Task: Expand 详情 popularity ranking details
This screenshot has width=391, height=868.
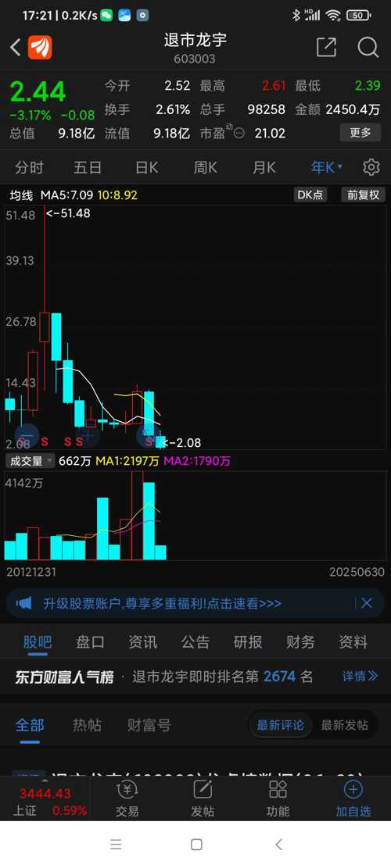Action: click(360, 676)
